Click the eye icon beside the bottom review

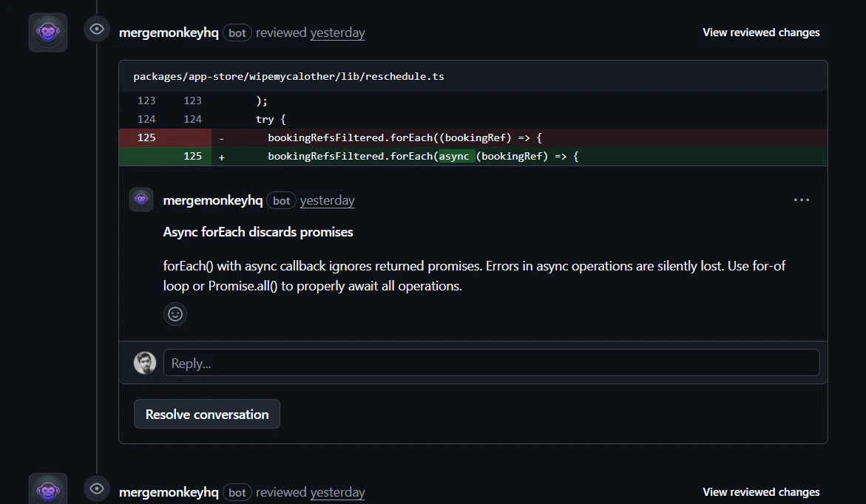point(97,488)
